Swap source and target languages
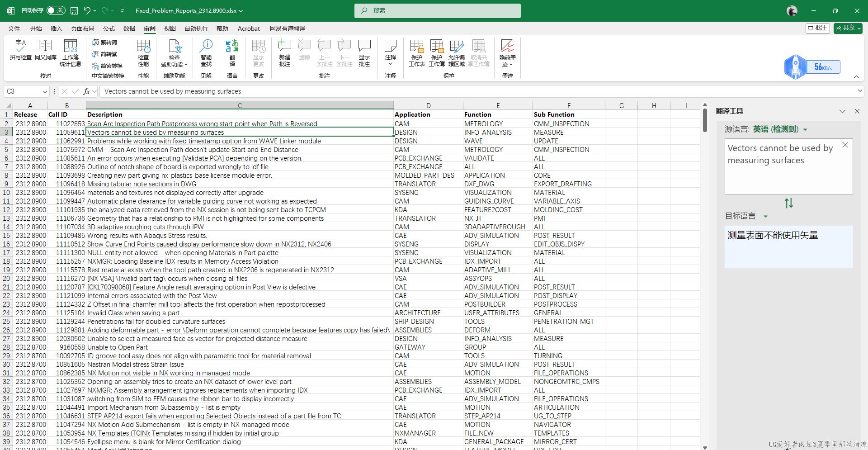This screenshot has width=868, height=450. click(x=788, y=203)
